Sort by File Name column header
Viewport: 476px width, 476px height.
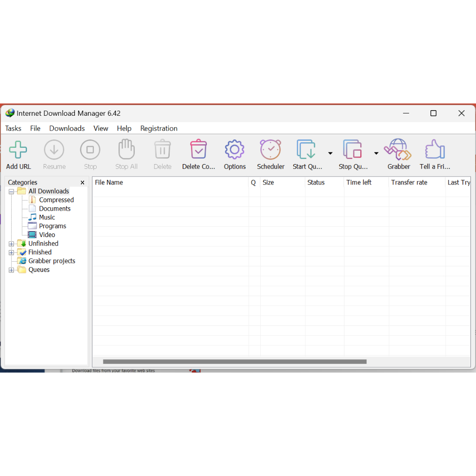coord(170,183)
